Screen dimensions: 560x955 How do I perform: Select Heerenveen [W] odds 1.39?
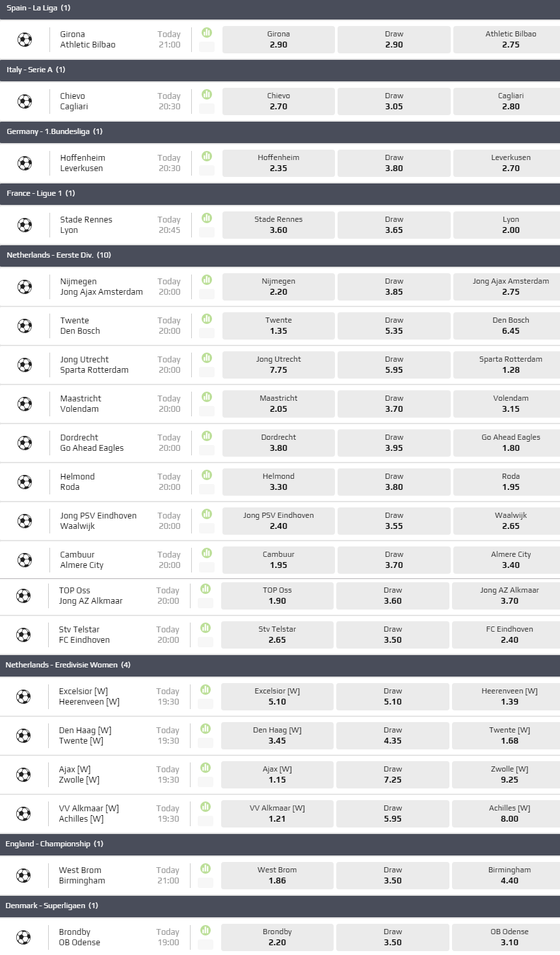pos(509,697)
